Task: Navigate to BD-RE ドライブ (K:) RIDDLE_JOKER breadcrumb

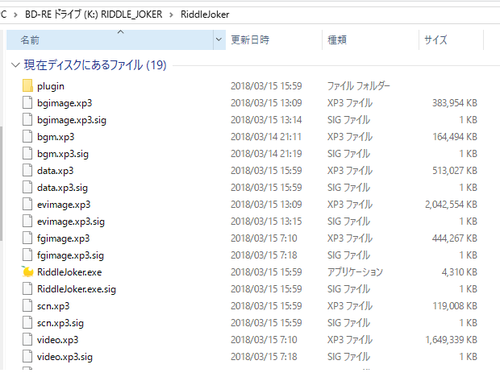Action: [x=94, y=14]
